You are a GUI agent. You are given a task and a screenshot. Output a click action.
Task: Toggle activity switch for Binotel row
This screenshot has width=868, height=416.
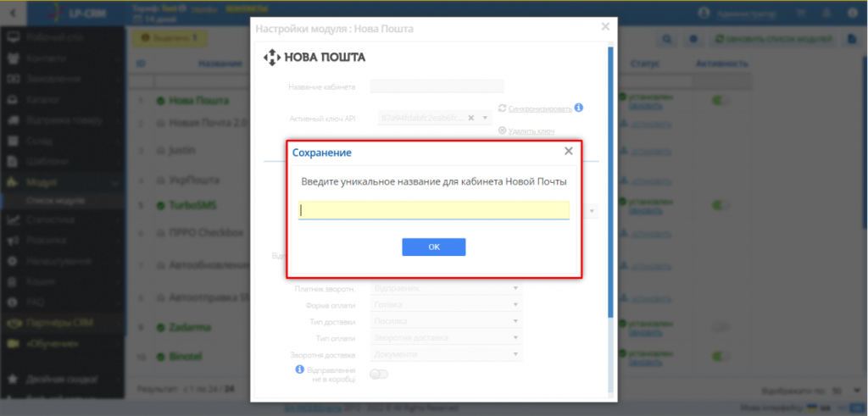721,356
